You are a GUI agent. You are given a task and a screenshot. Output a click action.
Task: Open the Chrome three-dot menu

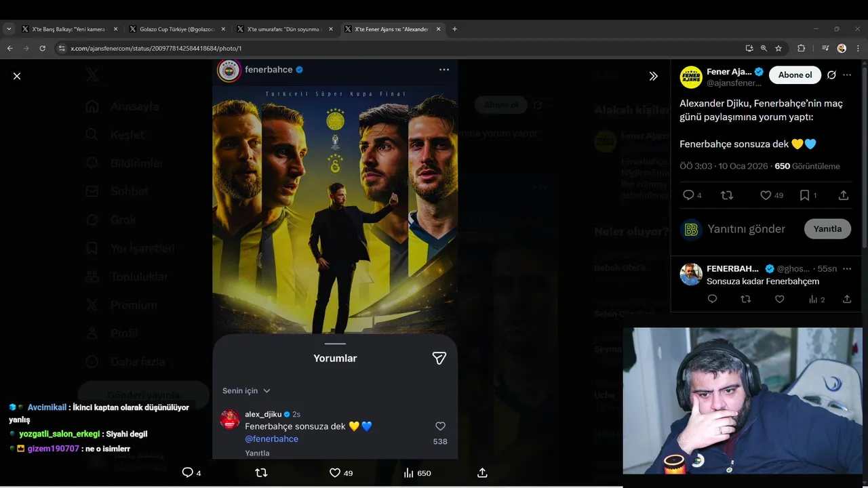[858, 48]
